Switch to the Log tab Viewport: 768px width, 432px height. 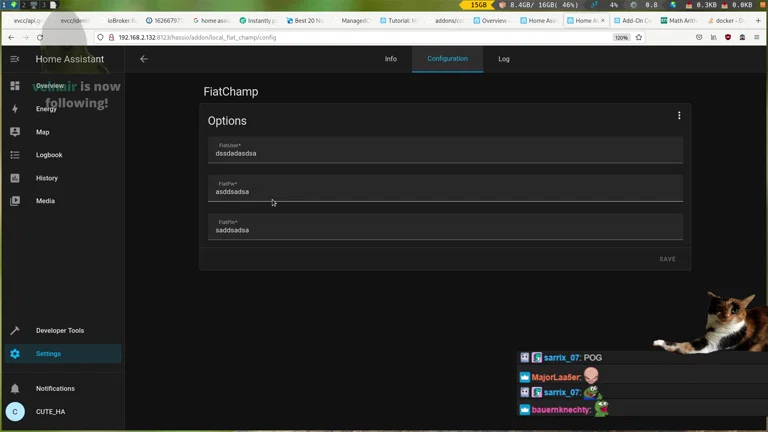(504, 59)
